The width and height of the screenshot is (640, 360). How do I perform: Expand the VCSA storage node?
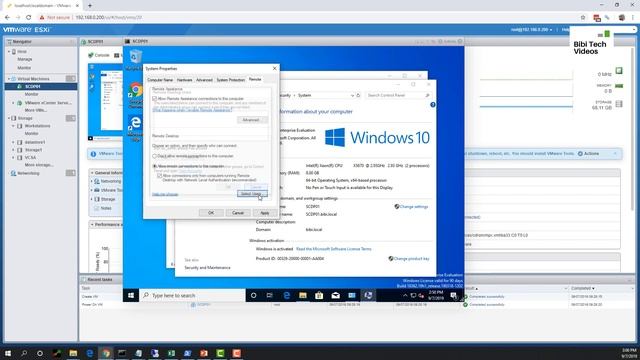[x=13, y=158]
